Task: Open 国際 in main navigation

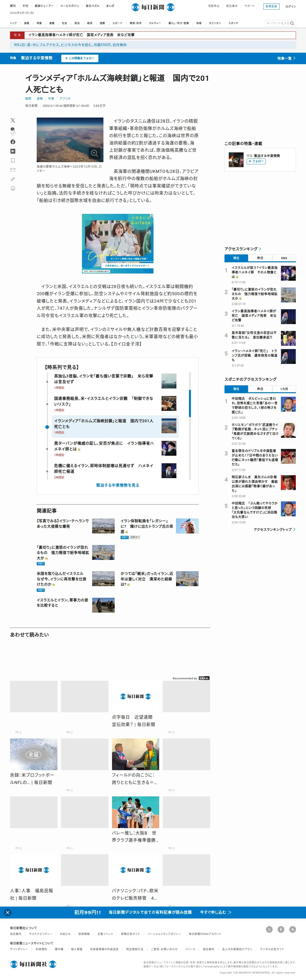Action: point(102,23)
